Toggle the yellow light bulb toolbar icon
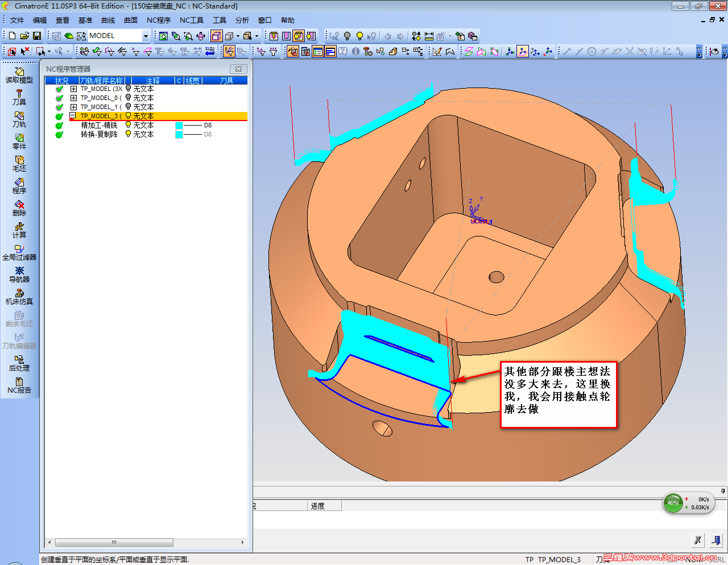Viewport: 728px width, 565px height. [359, 36]
